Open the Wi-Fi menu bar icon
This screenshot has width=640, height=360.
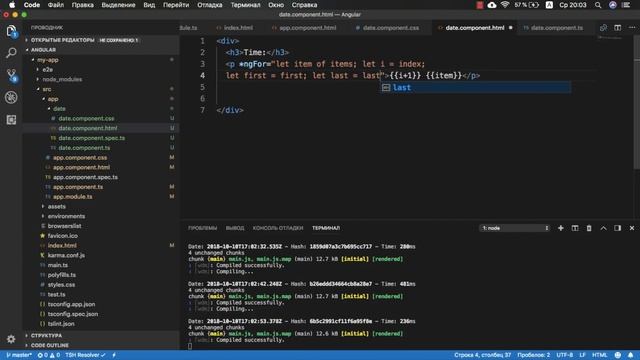point(505,5)
